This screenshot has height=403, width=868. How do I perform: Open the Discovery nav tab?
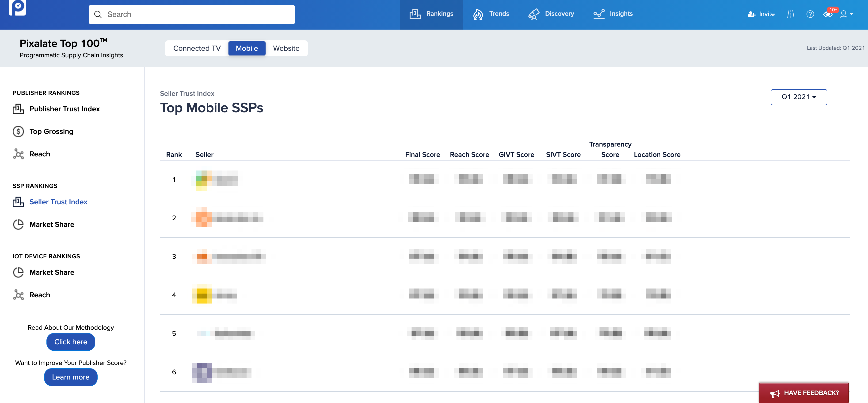pyautogui.click(x=551, y=14)
